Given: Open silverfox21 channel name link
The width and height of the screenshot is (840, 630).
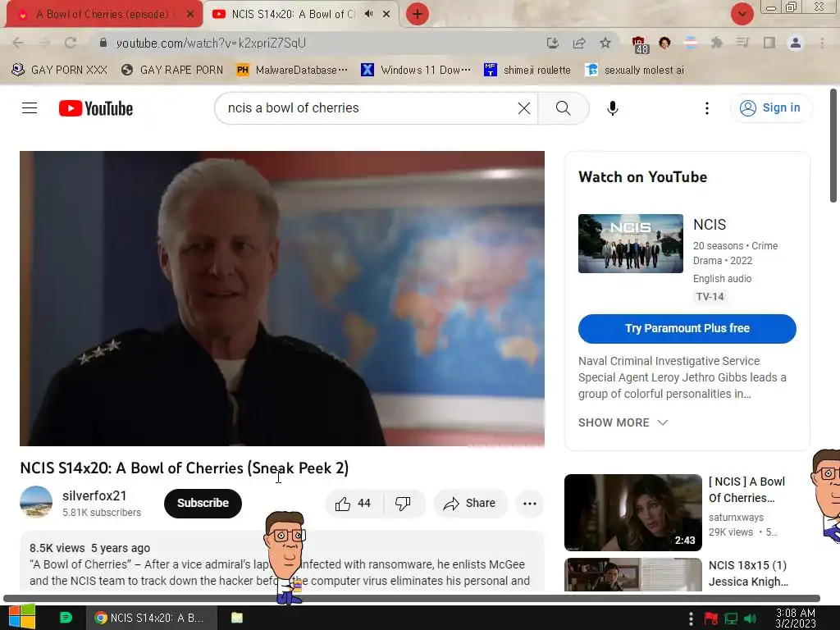Looking at the screenshot, I should click(94, 496).
